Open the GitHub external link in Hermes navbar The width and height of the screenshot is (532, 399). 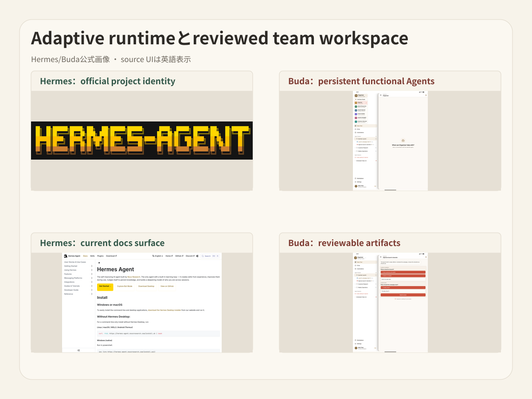coord(179,256)
